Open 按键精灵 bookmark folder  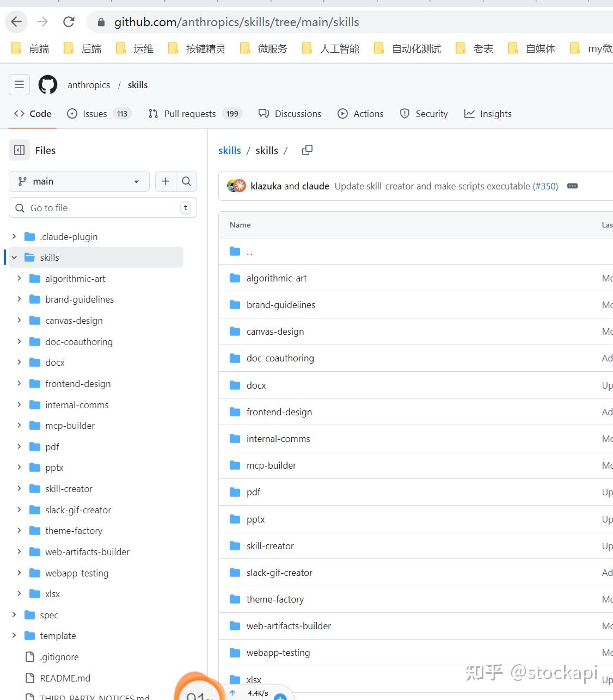(197, 49)
